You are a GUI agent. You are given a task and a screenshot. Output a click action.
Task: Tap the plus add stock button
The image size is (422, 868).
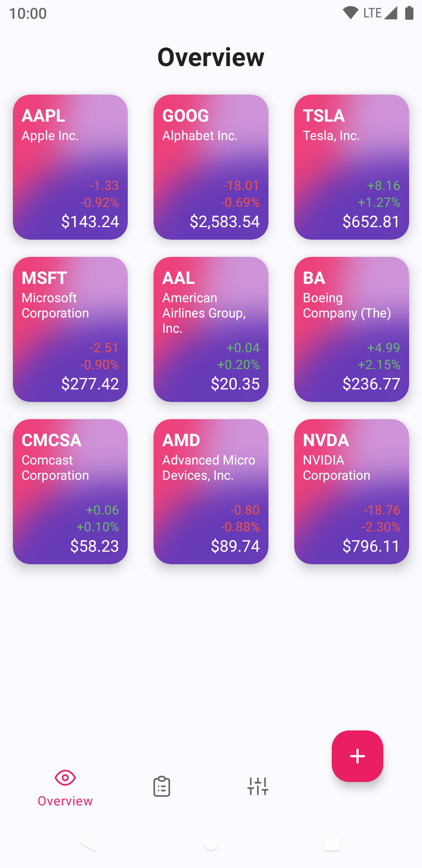pos(357,756)
